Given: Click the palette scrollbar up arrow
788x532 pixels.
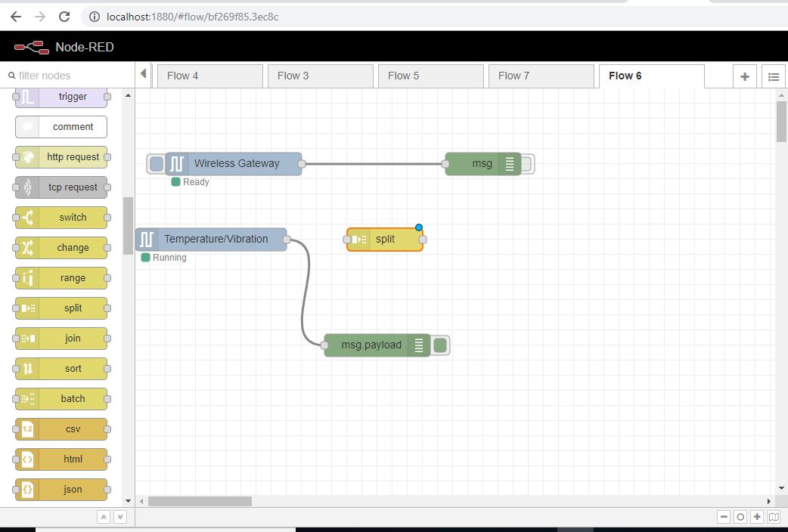Looking at the screenshot, I should 128,95.
